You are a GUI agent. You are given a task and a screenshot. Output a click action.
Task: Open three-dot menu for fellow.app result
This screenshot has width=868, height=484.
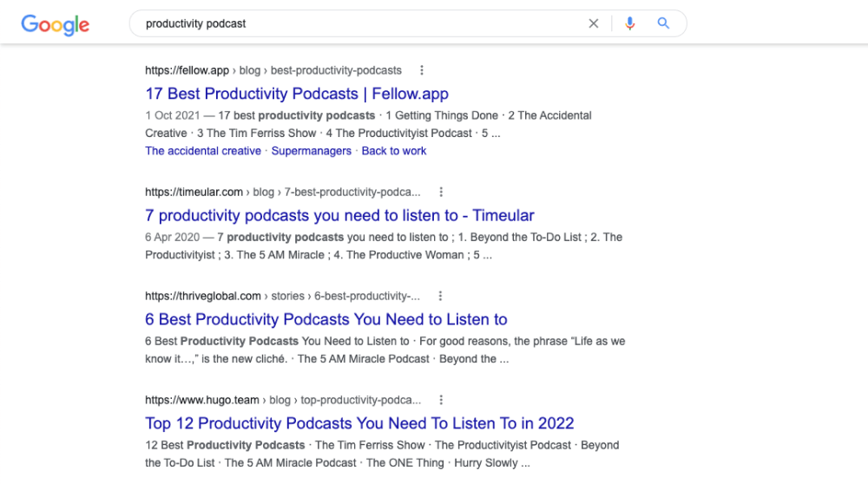[422, 70]
